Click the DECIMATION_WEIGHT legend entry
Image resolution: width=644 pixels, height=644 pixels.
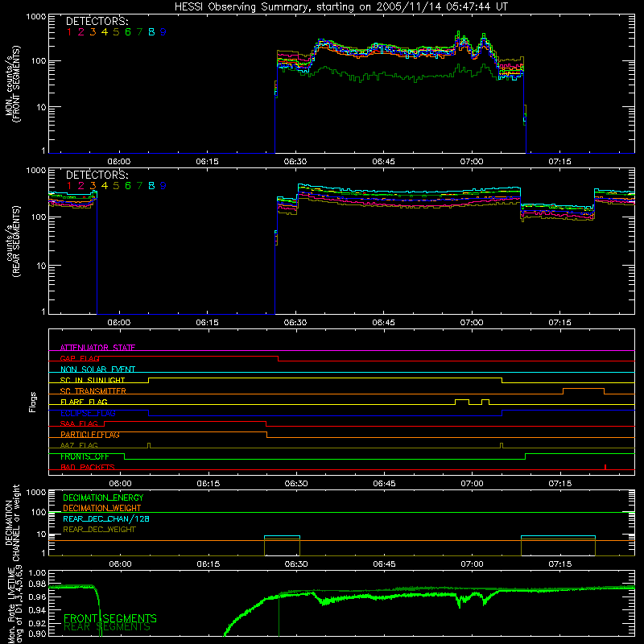102,508
